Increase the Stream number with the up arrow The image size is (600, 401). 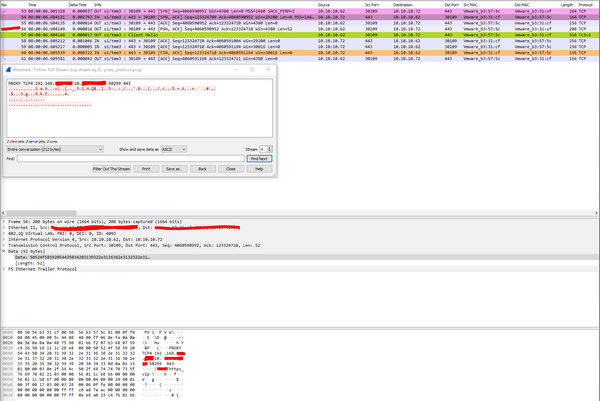click(269, 148)
